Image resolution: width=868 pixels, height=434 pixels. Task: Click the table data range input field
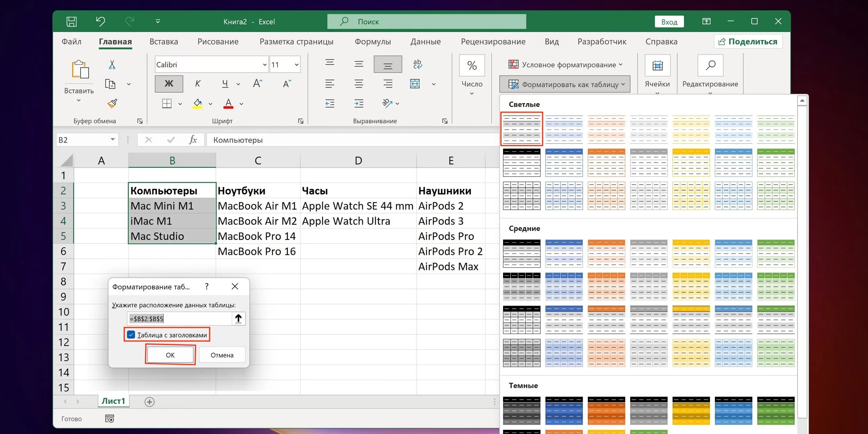[x=180, y=319]
